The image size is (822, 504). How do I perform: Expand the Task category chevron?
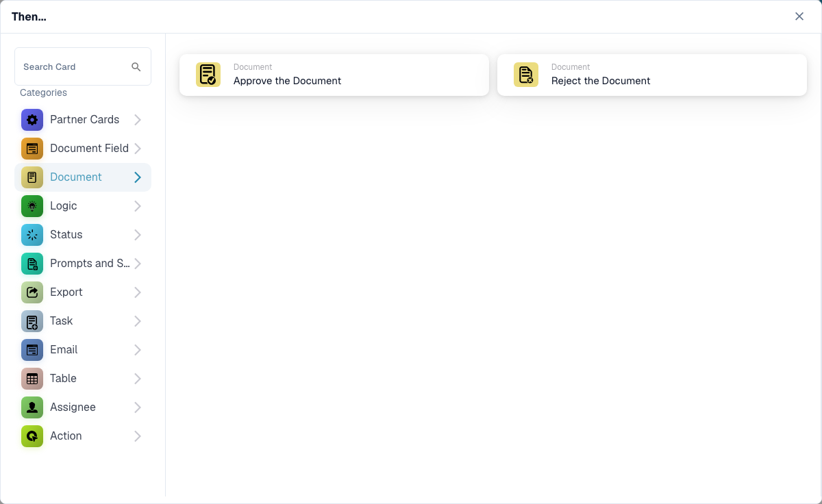click(138, 321)
